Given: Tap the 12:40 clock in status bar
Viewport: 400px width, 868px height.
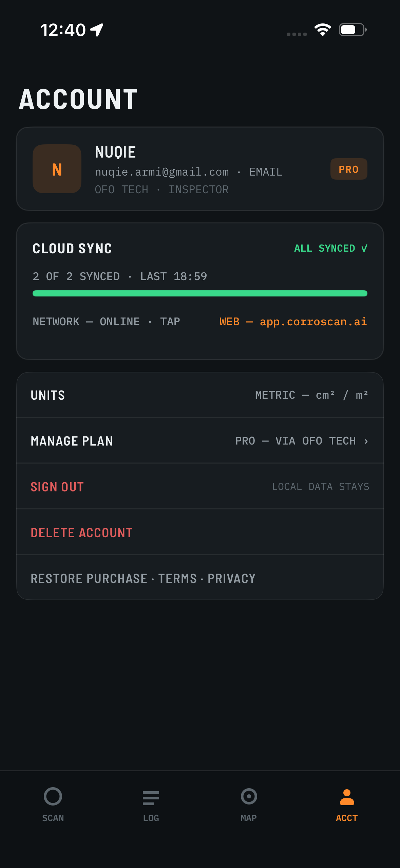Looking at the screenshot, I should click(63, 30).
